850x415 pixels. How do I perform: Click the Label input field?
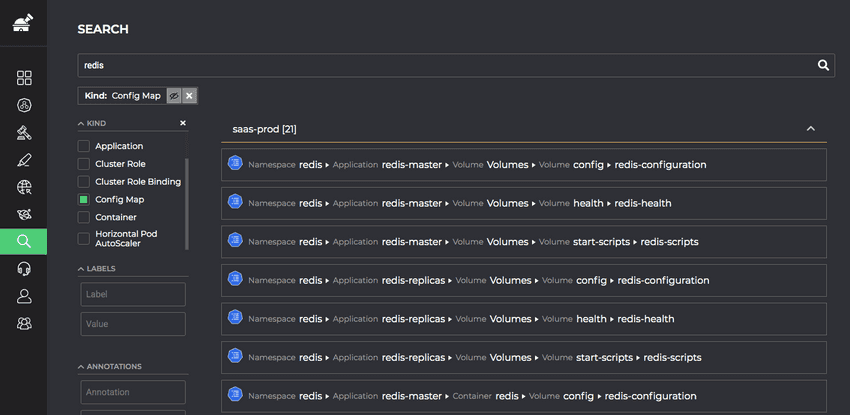pyautogui.click(x=133, y=294)
